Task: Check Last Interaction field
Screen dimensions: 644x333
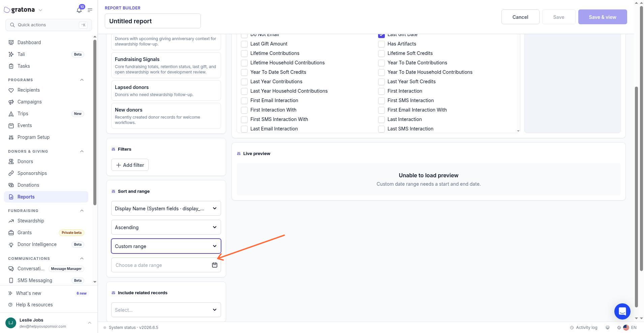Action: click(x=381, y=119)
